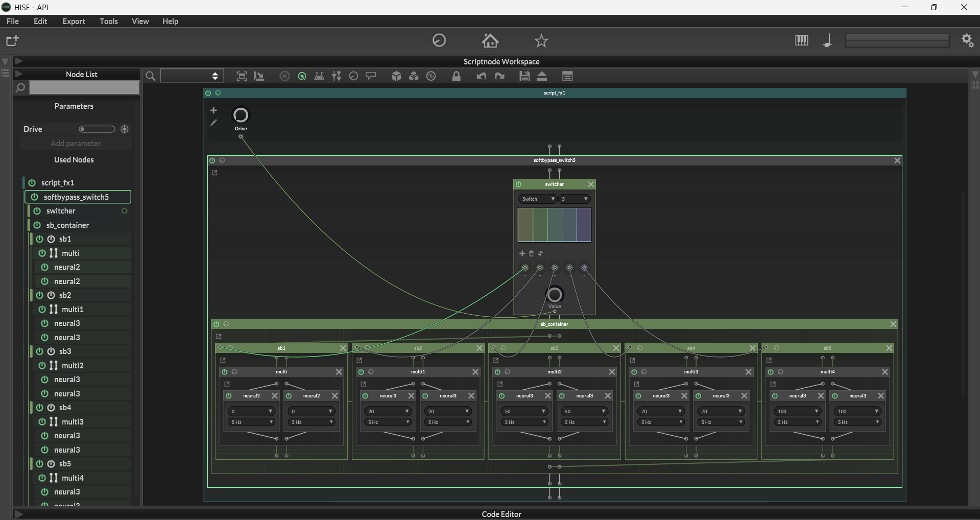Open the Tools menu
980x520 pixels.
pyautogui.click(x=108, y=21)
